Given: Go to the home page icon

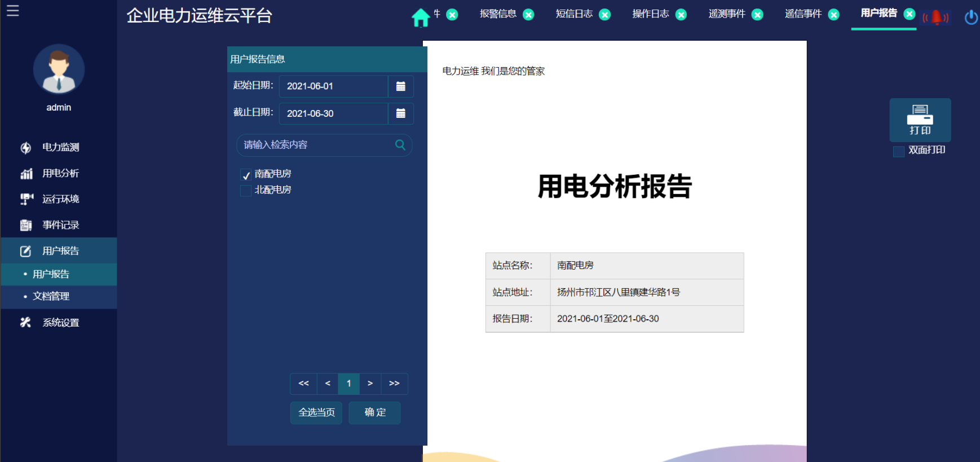Looking at the screenshot, I should coord(421,17).
